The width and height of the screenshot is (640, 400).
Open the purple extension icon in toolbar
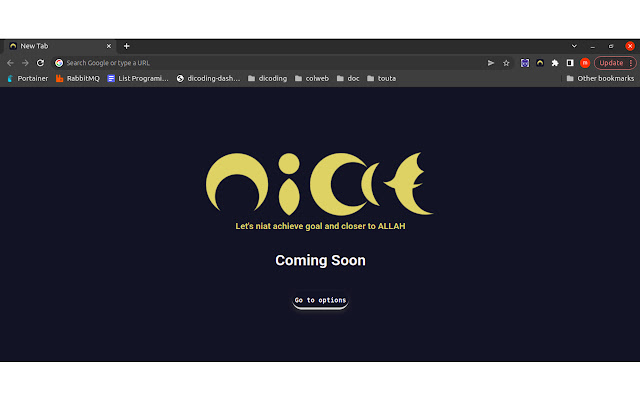point(525,63)
